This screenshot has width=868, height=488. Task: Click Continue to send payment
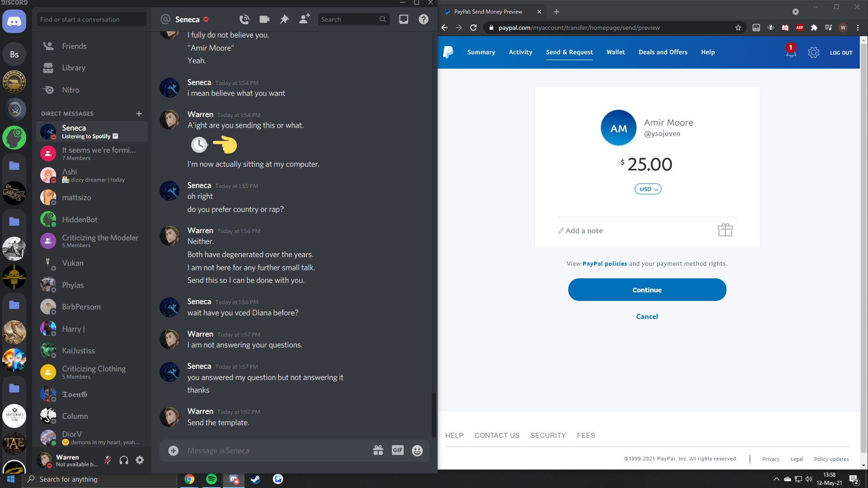(x=647, y=290)
